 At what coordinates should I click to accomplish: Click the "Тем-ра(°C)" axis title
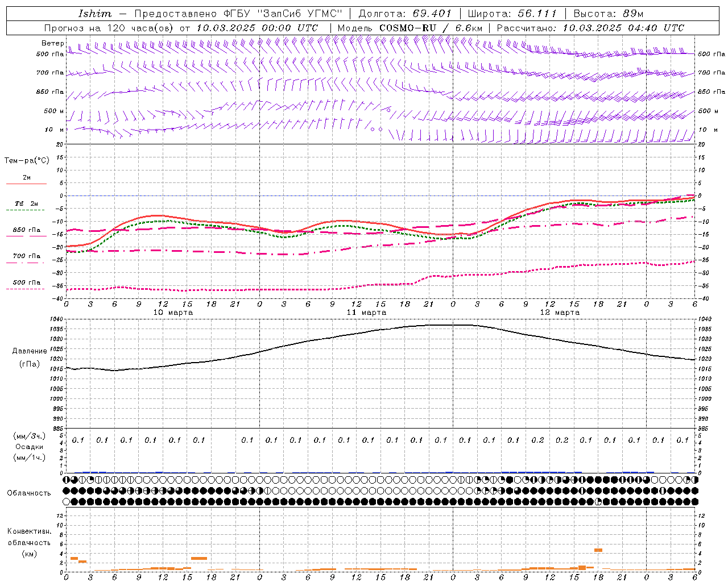27,161
